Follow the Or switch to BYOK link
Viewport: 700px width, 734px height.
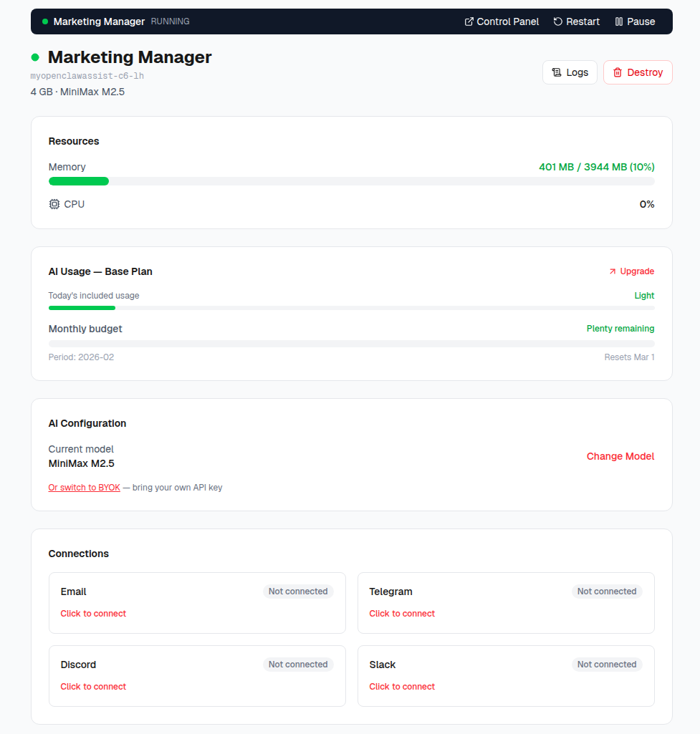(84, 487)
